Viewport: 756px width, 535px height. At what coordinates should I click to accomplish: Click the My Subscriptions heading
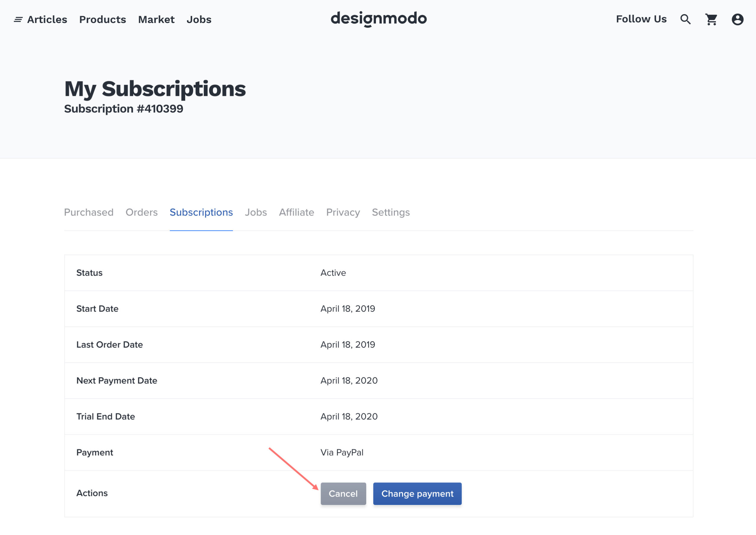point(155,89)
